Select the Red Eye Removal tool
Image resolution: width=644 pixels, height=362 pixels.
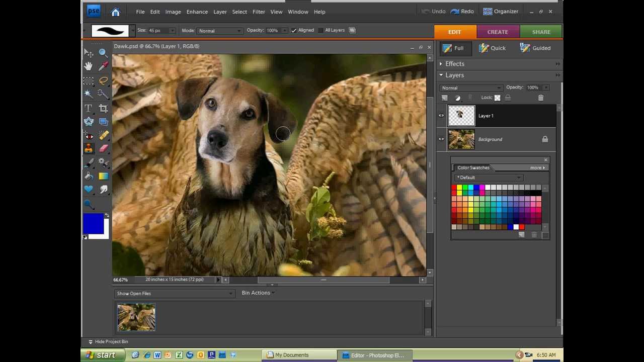[x=89, y=136]
